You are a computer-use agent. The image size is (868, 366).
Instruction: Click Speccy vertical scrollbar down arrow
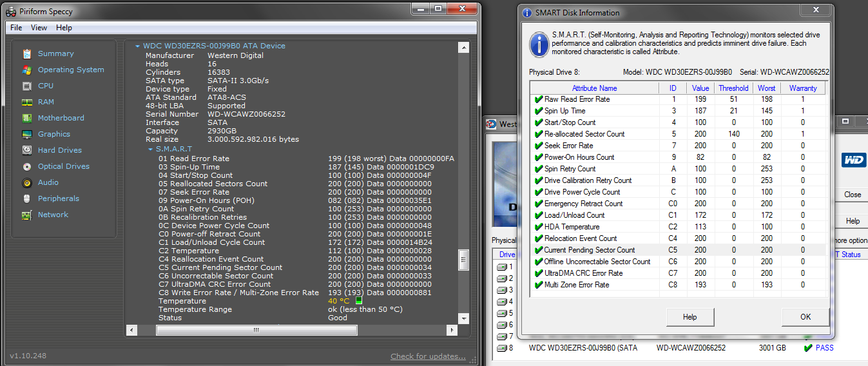[463, 318]
